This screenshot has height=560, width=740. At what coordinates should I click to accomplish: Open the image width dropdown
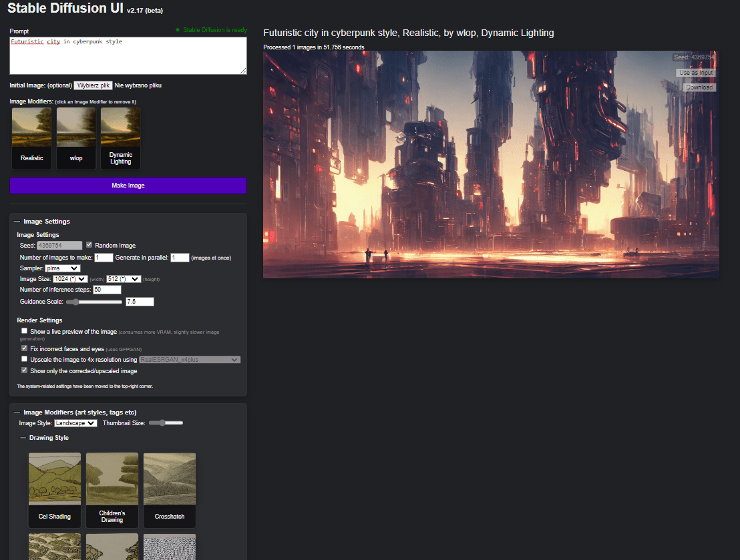tap(69, 278)
